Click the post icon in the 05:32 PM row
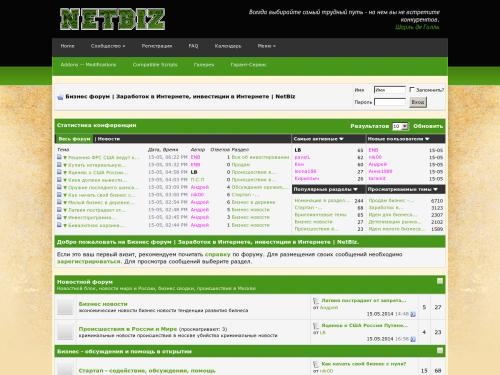Screen dimensions: 500x375 point(59,164)
